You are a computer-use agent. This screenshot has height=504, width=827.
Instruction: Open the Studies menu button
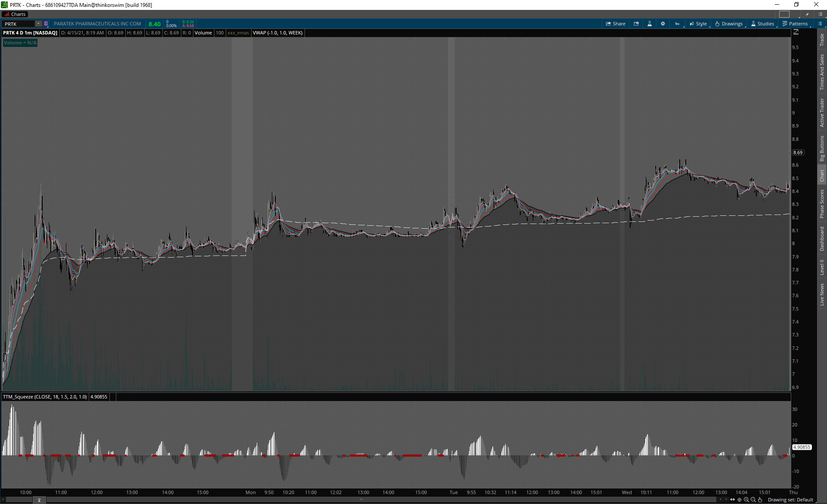763,24
